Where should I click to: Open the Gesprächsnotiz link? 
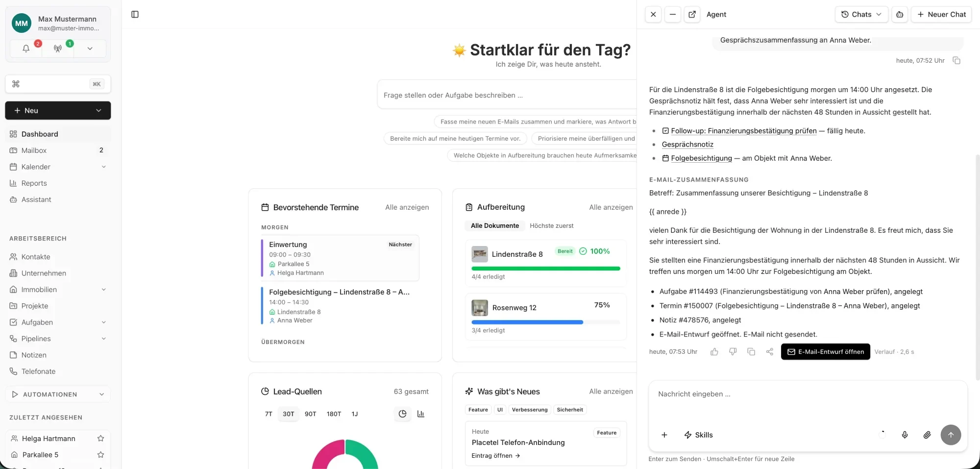(687, 144)
